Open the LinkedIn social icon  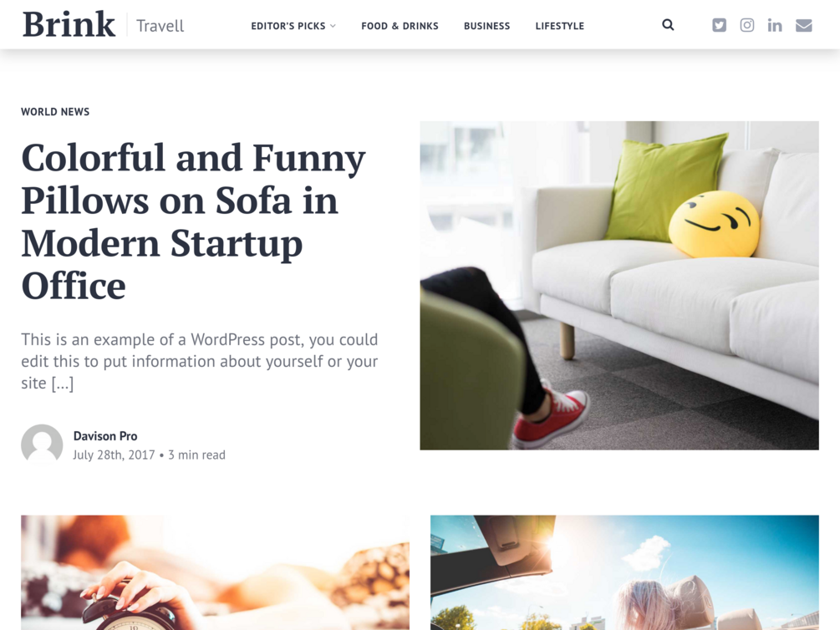click(774, 25)
